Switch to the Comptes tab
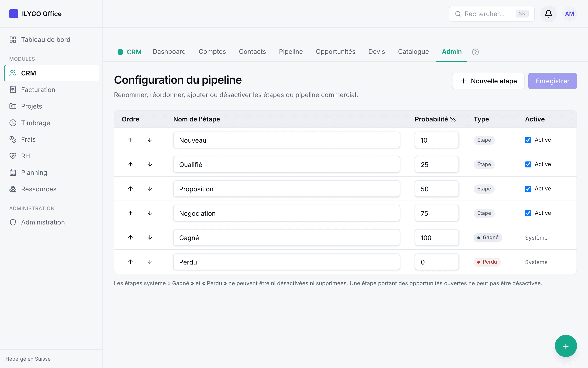This screenshot has height=368, width=588. click(212, 52)
